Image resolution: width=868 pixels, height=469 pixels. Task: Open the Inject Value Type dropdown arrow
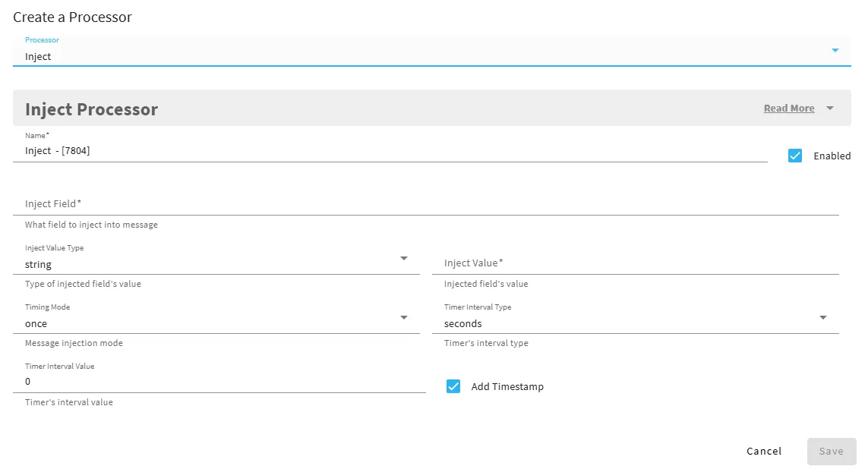pos(403,258)
